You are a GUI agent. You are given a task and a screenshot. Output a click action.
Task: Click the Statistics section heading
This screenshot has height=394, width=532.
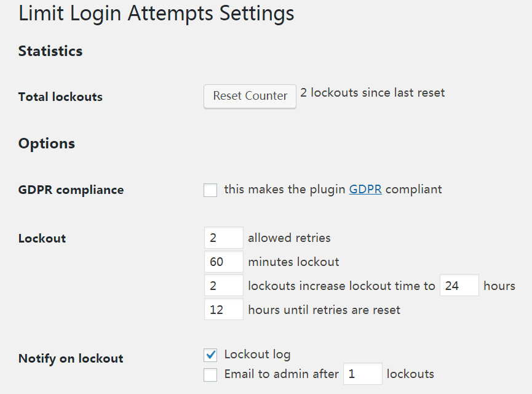click(50, 51)
